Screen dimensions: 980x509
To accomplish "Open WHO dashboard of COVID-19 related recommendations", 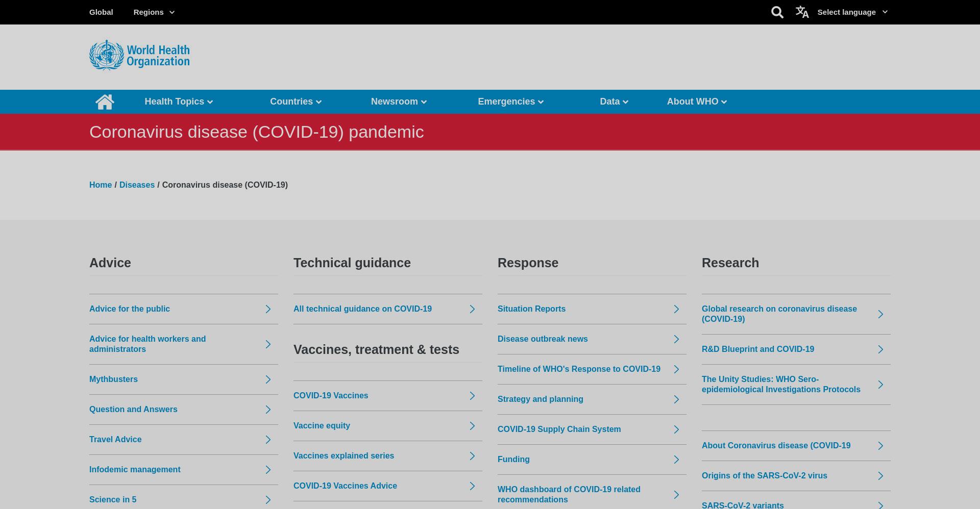I will click(569, 495).
